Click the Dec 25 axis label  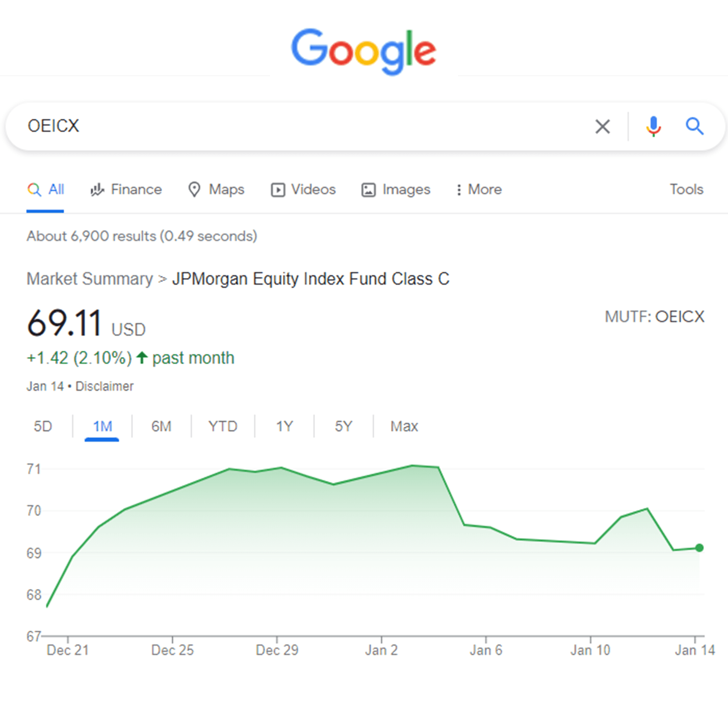click(172, 650)
